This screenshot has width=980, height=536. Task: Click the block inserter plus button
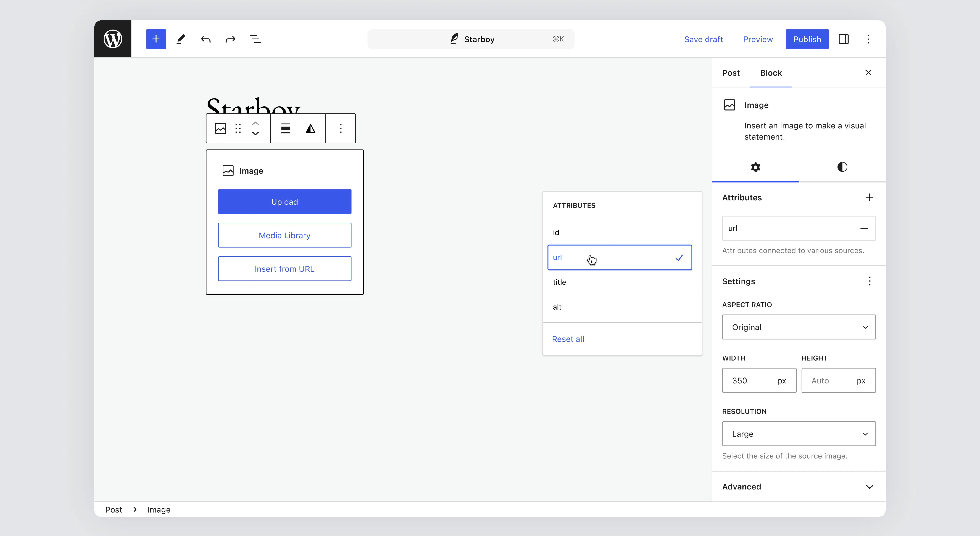[156, 39]
